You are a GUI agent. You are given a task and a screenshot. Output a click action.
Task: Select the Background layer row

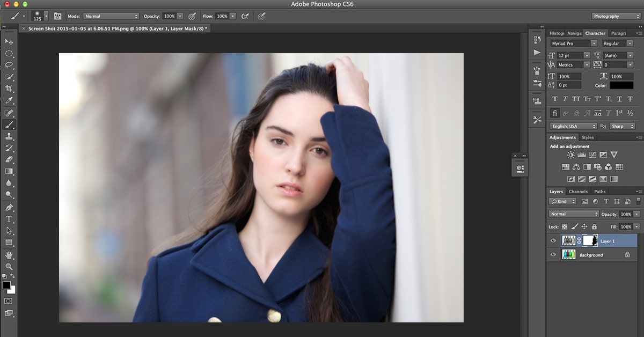click(x=592, y=255)
